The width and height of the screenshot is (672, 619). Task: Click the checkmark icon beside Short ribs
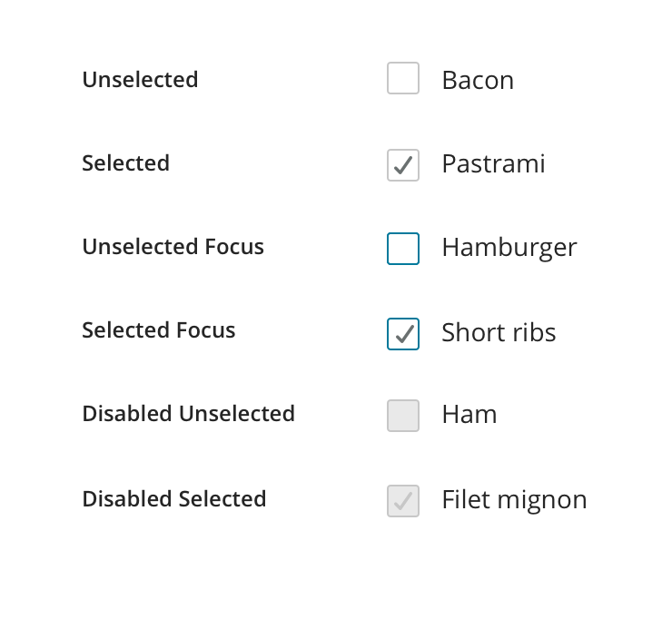pos(404,333)
